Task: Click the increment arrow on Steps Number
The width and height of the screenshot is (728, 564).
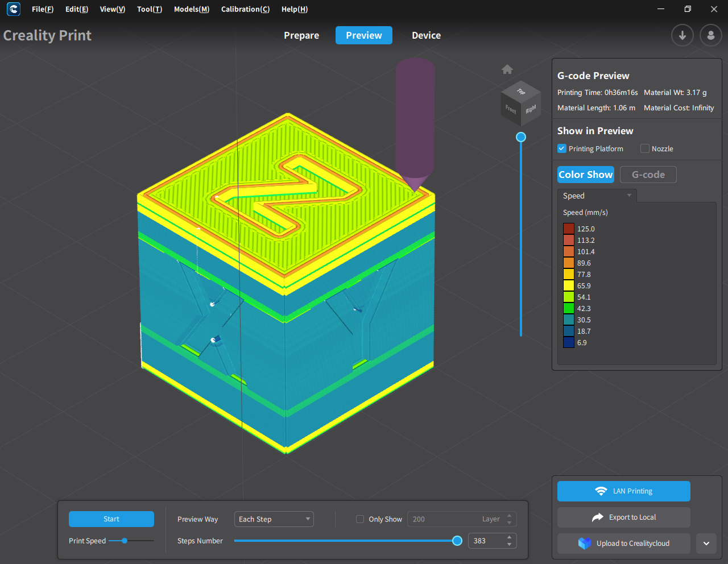Action: 509,537
